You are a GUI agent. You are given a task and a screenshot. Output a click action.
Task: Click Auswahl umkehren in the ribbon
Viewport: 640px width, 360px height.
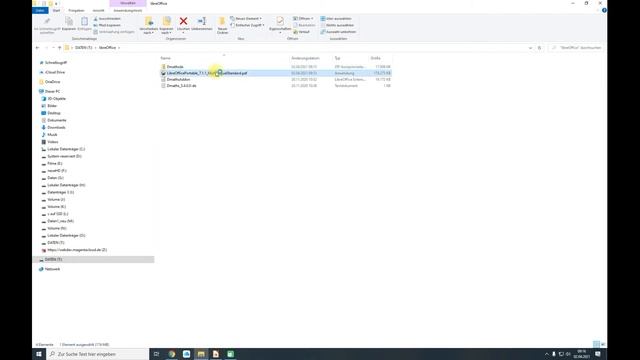point(338,32)
